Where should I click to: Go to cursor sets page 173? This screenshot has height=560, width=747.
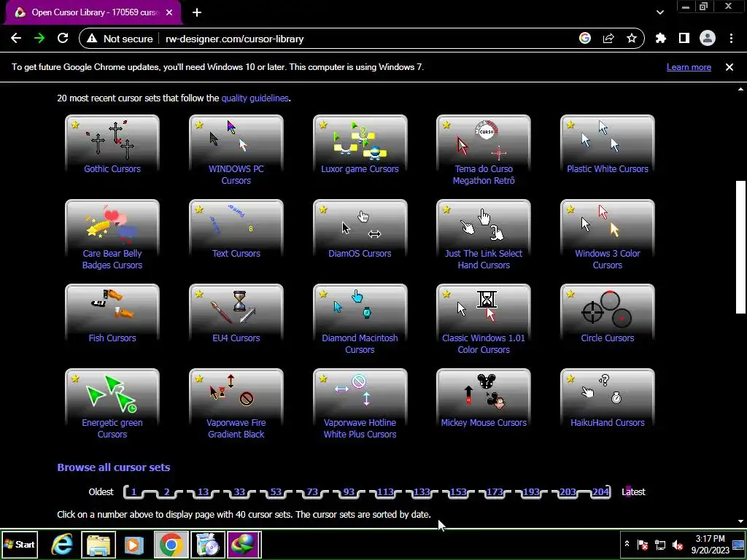[495, 492]
